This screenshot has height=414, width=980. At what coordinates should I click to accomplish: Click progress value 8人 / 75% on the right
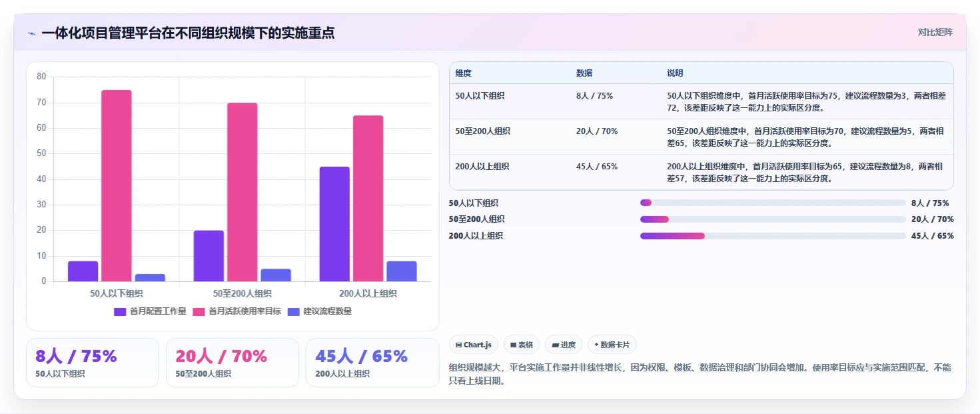[x=930, y=203]
